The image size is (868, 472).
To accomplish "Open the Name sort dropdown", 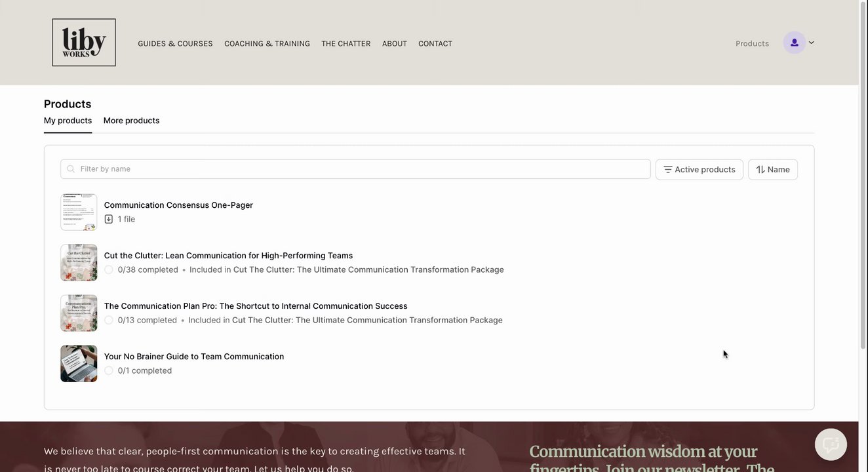I will (772, 169).
